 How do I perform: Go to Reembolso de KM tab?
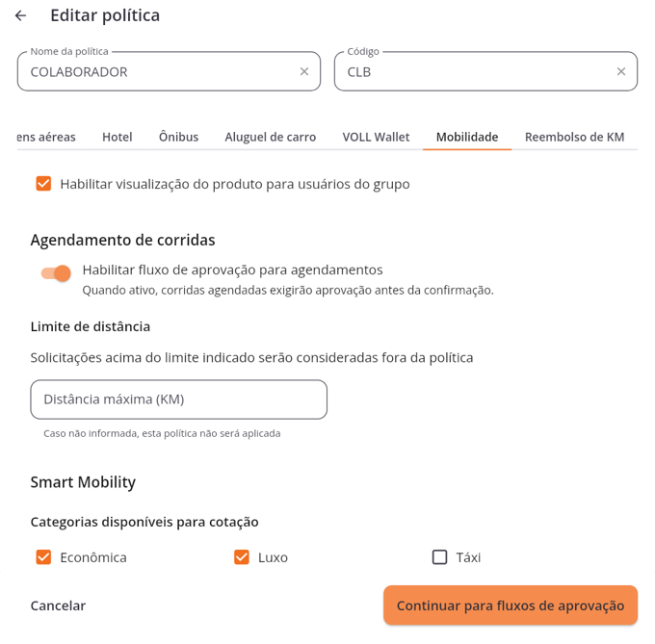[x=574, y=137]
